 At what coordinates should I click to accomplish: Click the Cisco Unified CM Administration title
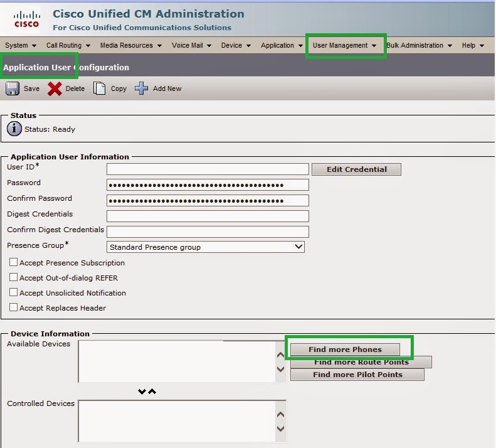[149, 14]
